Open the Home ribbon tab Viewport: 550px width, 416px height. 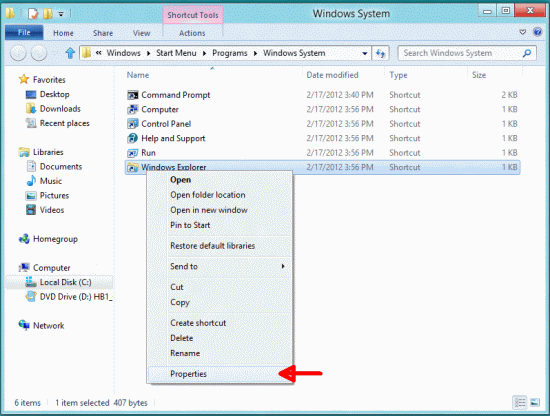[x=63, y=33]
